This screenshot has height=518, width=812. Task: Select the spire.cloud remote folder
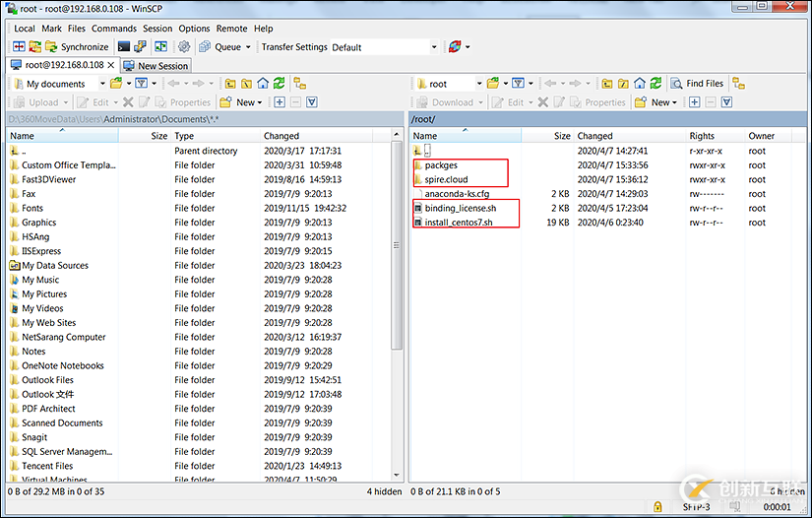tap(447, 180)
